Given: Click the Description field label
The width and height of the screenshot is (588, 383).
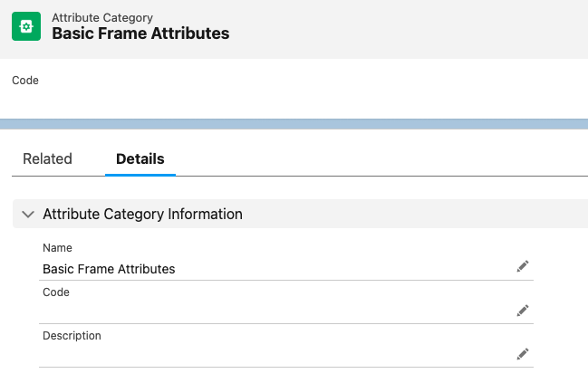Looking at the screenshot, I should coord(72,336).
